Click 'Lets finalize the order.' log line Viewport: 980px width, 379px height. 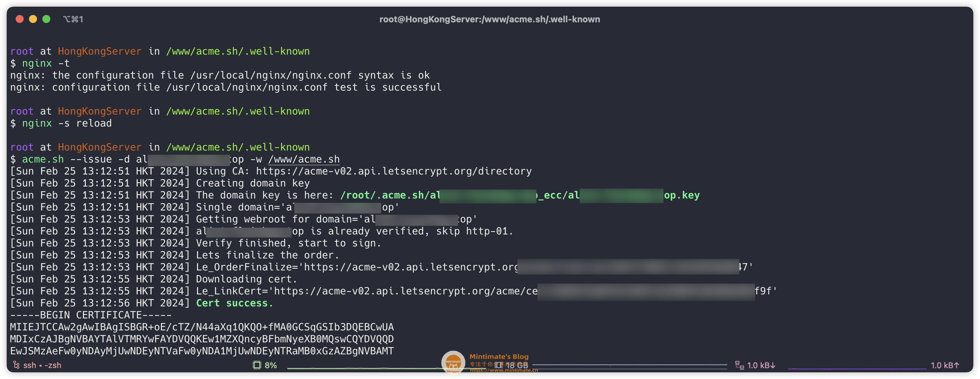(x=175, y=255)
